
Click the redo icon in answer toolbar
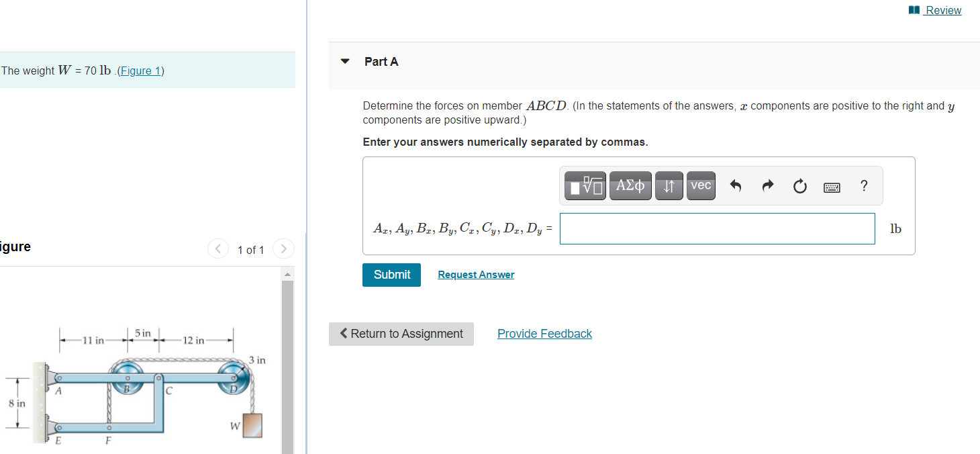click(x=767, y=186)
